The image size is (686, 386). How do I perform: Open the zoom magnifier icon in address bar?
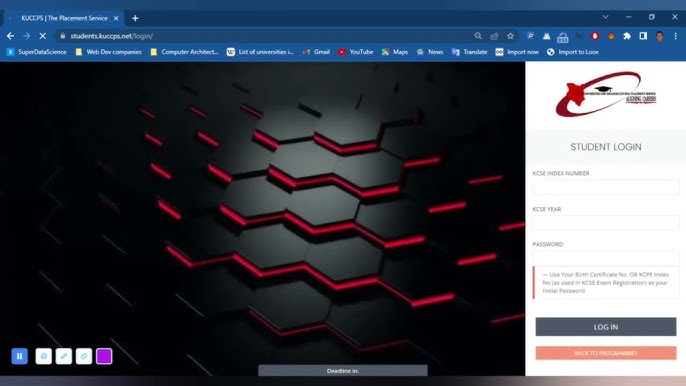(478, 36)
